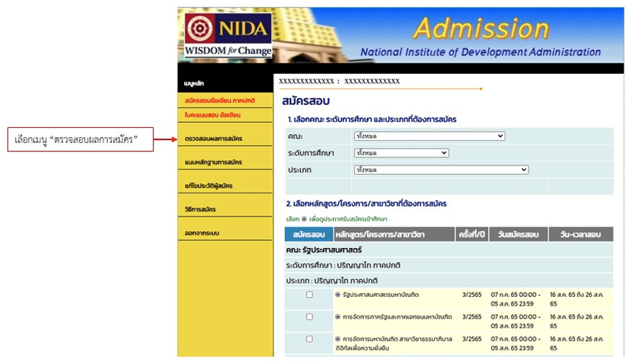Click the plus icon beside รัฐประศาสนศาสตรมหาบัณฑิต
Screen dimensions: 625x364
pos(338,295)
